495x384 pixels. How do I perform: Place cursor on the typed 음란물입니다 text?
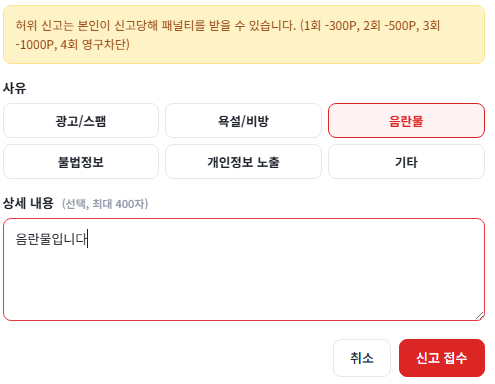[x=51, y=239]
